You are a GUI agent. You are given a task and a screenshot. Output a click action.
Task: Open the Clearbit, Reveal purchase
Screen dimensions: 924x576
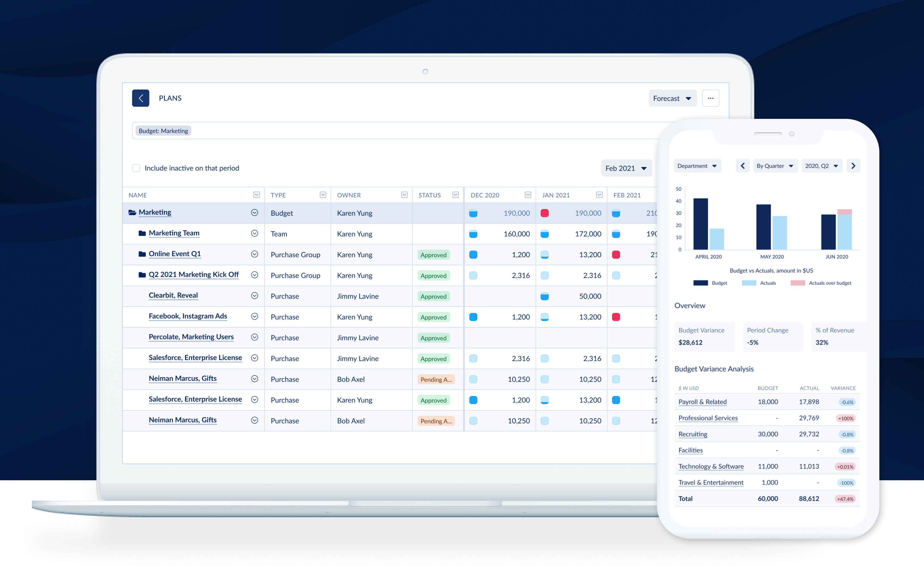173,295
